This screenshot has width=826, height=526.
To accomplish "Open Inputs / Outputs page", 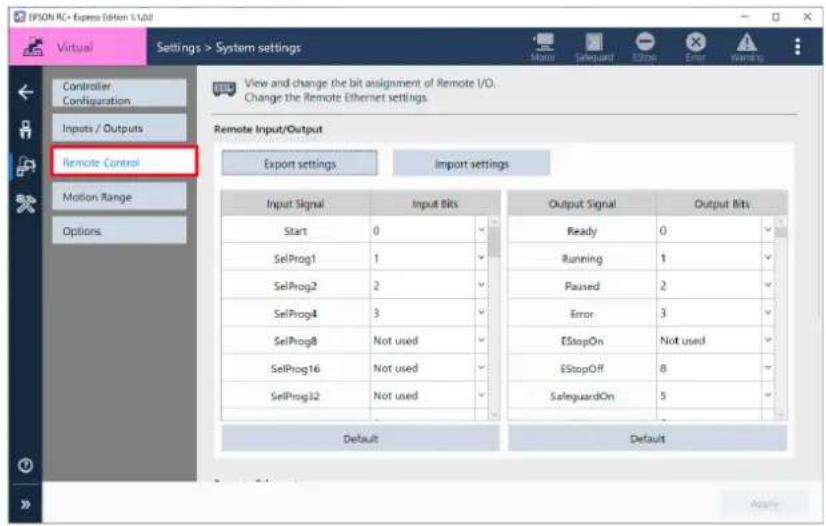I will (x=119, y=128).
